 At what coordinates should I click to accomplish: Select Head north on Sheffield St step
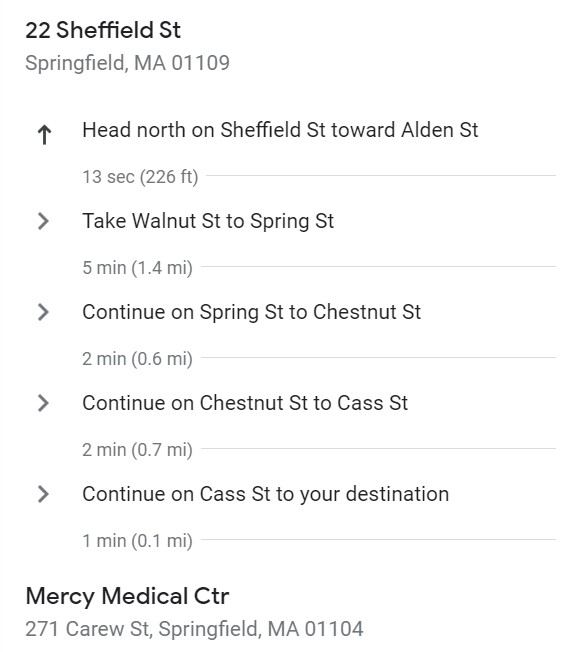tap(280, 130)
